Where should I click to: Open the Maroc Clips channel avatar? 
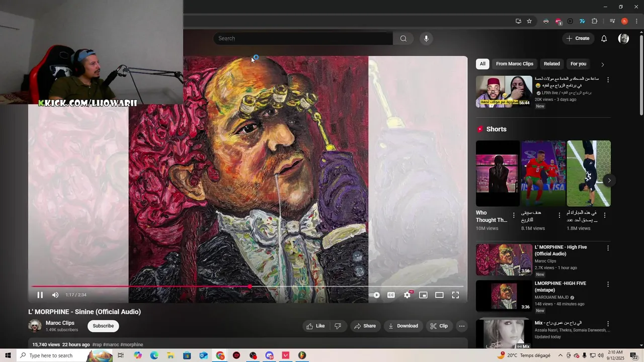35,326
